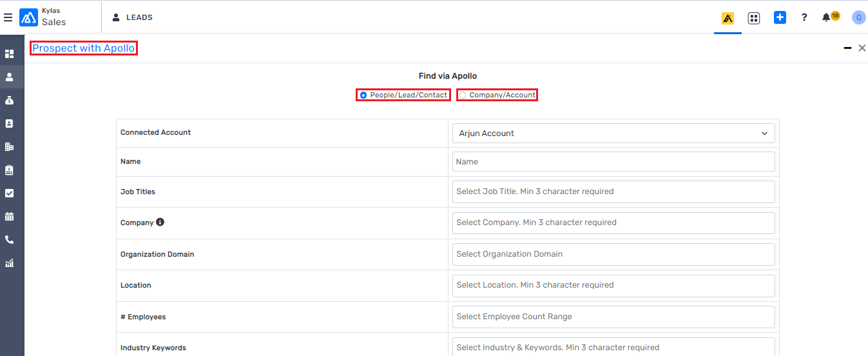Open the Dashboard sidebar icon
The height and width of the screenshot is (356, 868).
click(x=10, y=54)
